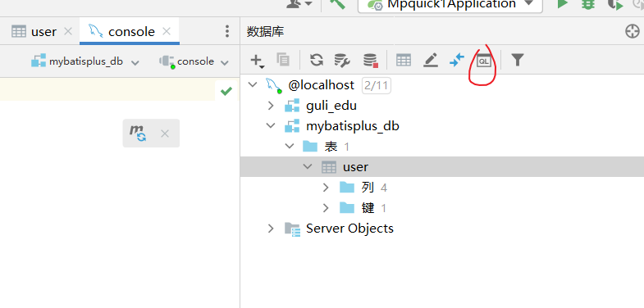Open the mybatisplus_db schema dropdown
The image size is (644, 308).
point(85,61)
